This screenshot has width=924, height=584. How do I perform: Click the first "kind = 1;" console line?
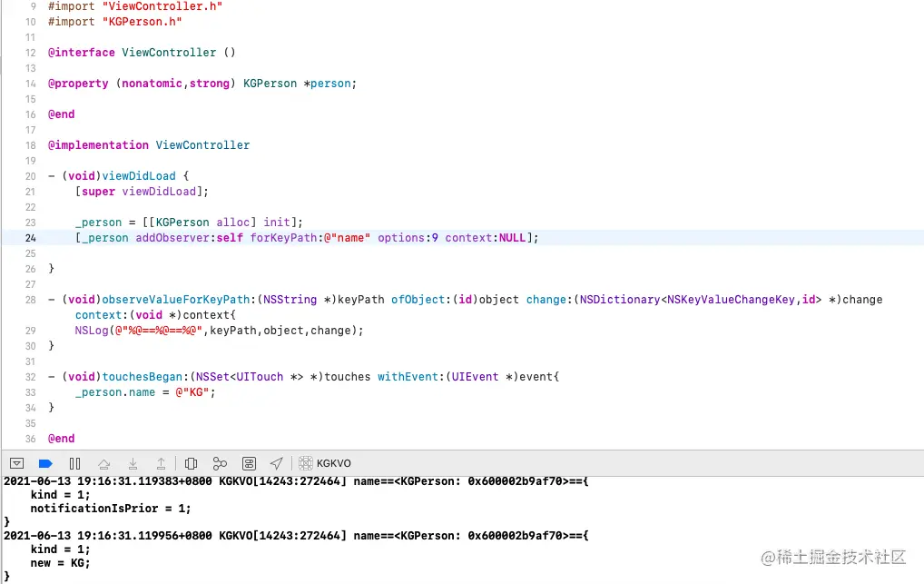click(x=60, y=495)
